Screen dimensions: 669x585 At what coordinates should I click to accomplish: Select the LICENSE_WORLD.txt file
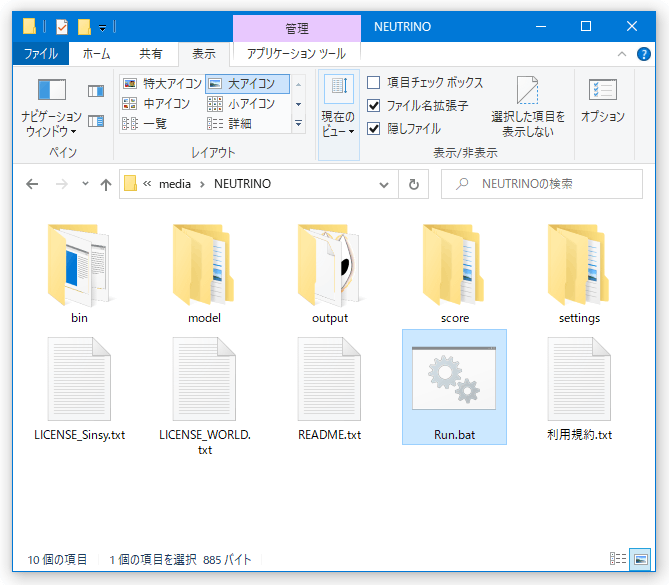coord(205,395)
